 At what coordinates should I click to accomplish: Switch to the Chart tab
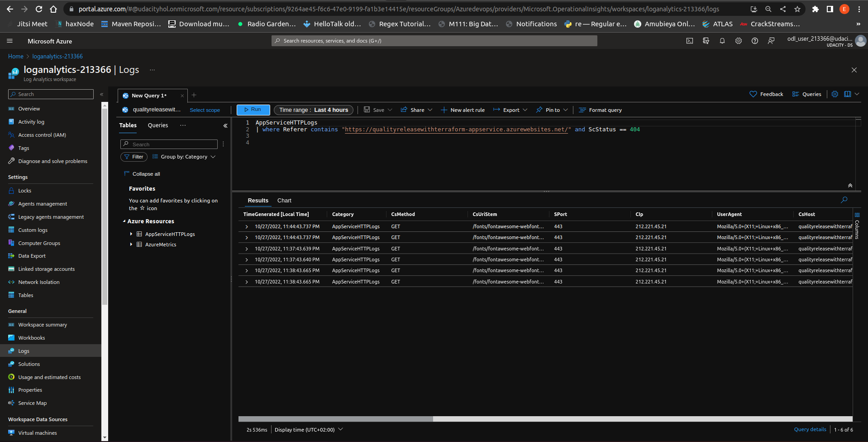[284, 200]
